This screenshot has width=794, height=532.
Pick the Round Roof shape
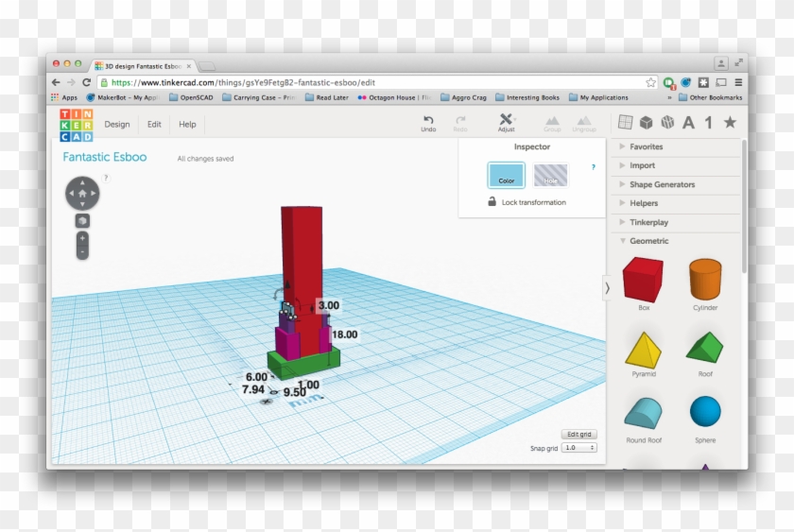coord(643,413)
